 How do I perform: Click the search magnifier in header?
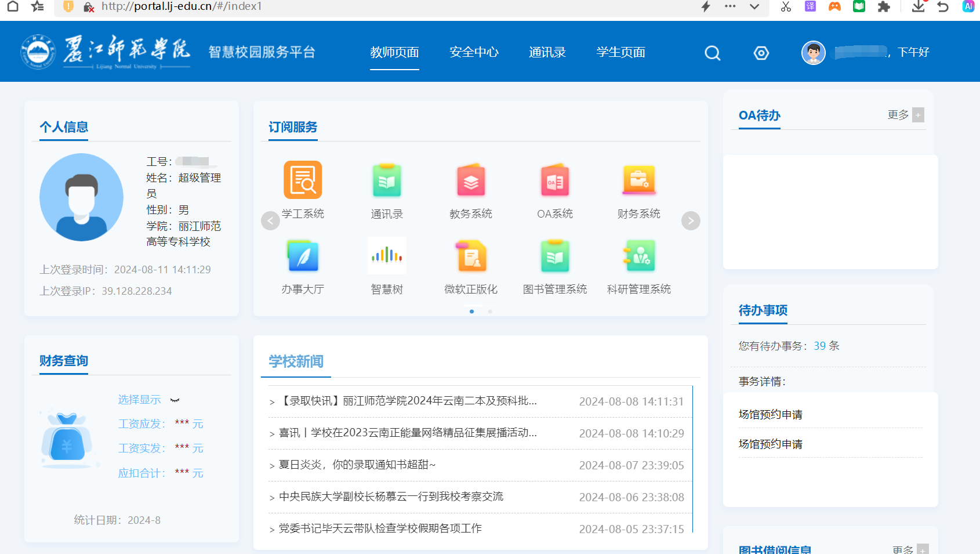[712, 53]
